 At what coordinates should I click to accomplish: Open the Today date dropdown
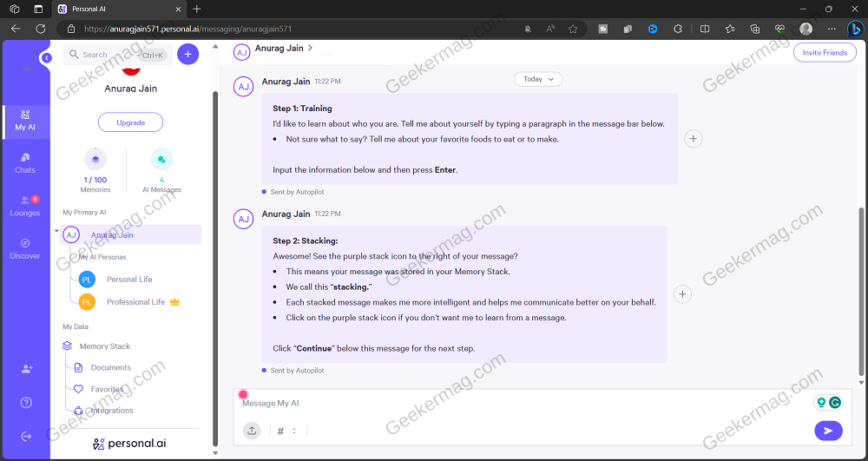click(x=538, y=79)
